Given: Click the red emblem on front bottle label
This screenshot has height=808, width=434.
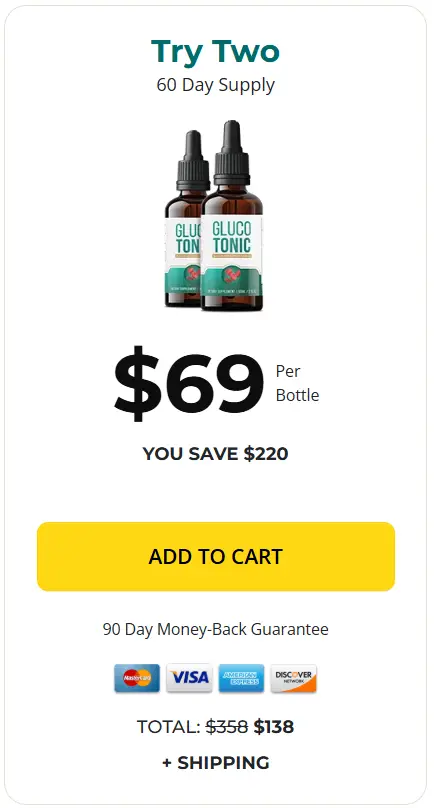Looking at the screenshot, I should click(x=231, y=275).
